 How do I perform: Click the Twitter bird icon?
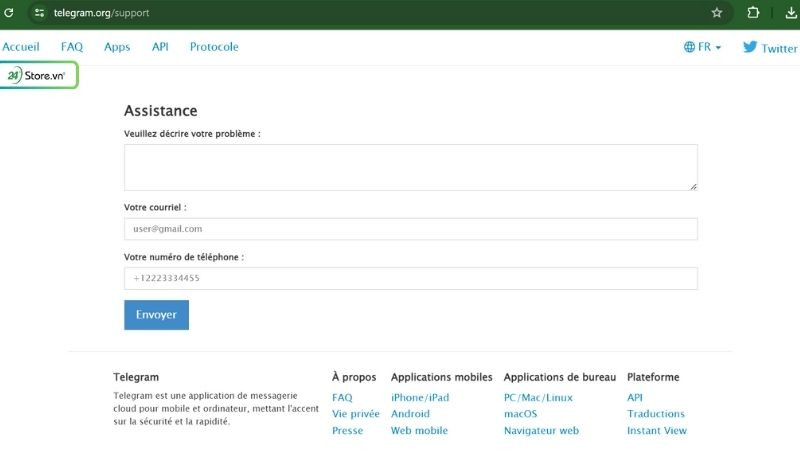pyautogui.click(x=750, y=47)
